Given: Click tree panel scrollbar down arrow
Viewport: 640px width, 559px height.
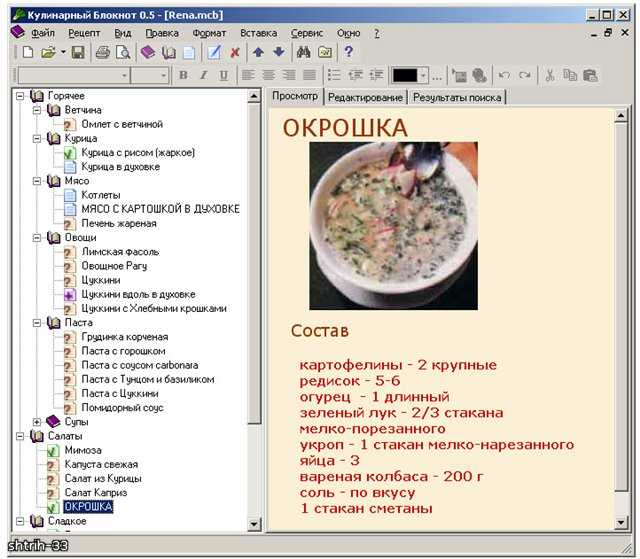Looking at the screenshot, I should point(254,524).
